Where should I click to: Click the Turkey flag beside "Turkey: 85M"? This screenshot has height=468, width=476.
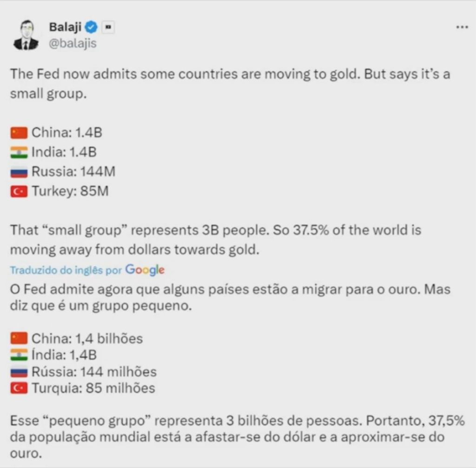pos(19,191)
